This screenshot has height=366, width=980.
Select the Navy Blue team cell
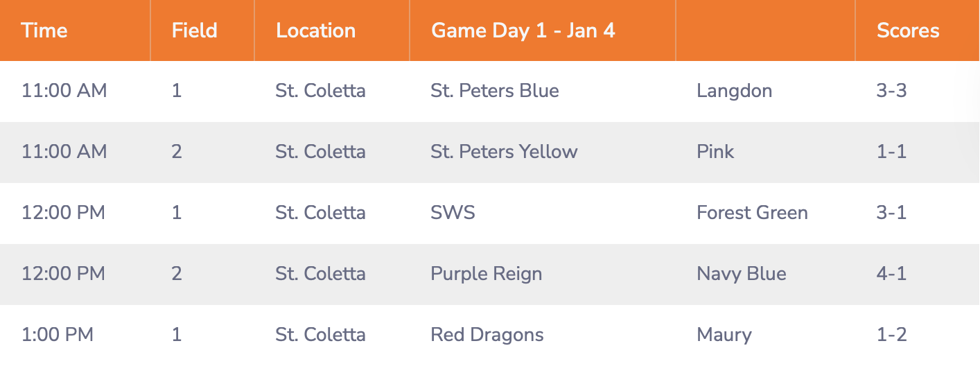742,274
